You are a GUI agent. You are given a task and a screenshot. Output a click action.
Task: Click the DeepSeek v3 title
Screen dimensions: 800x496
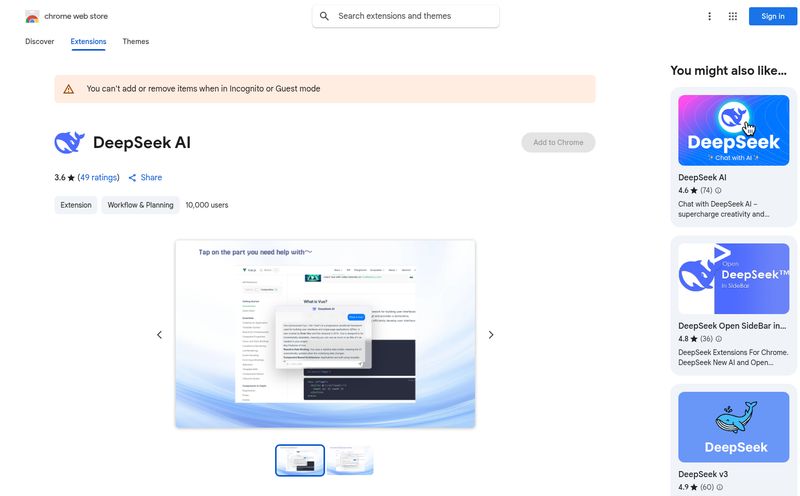(703, 474)
